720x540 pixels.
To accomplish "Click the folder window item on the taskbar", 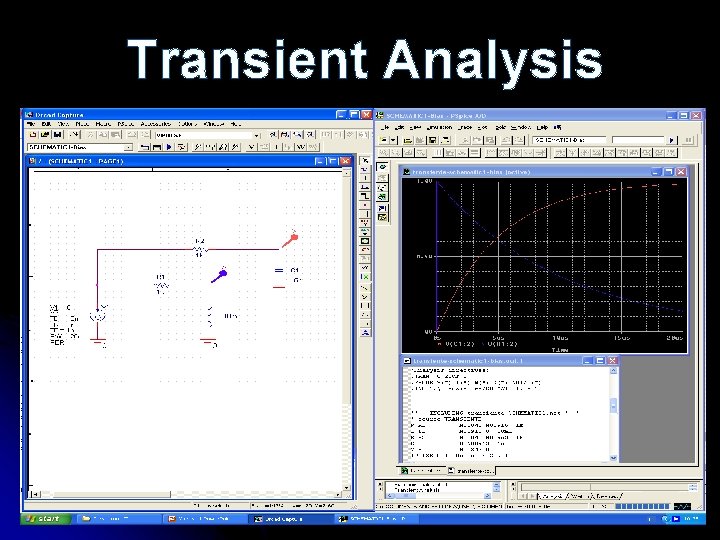I will click(x=118, y=519).
